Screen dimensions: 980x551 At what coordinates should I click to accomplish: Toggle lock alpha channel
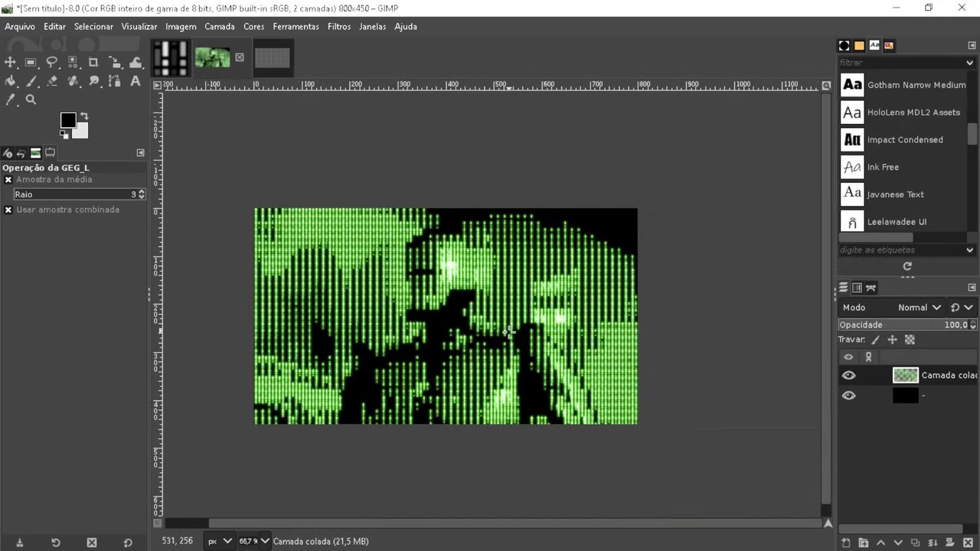click(910, 340)
